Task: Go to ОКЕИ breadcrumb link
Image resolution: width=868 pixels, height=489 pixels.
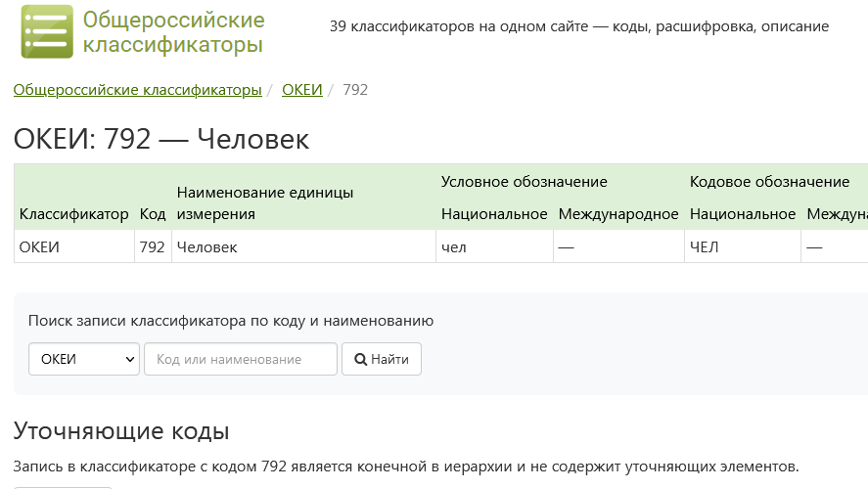Action: (x=301, y=90)
